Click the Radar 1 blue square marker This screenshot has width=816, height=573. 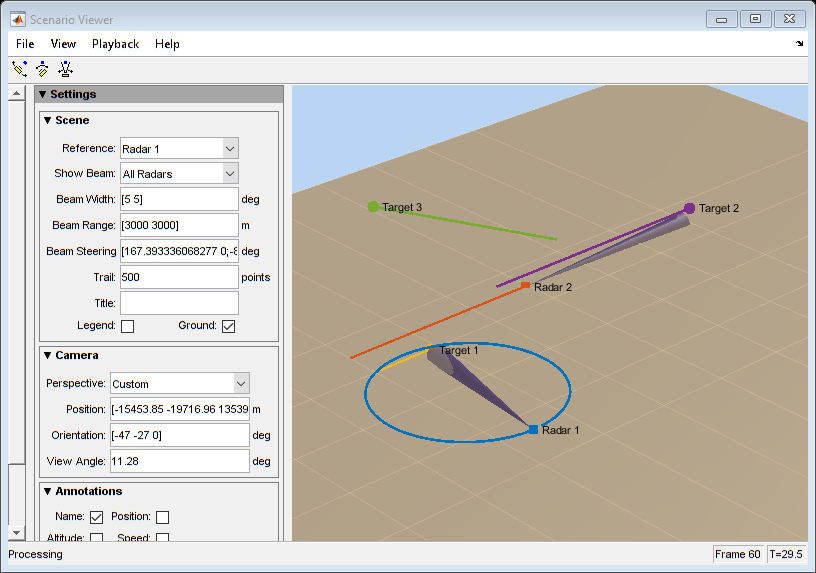(533, 429)
